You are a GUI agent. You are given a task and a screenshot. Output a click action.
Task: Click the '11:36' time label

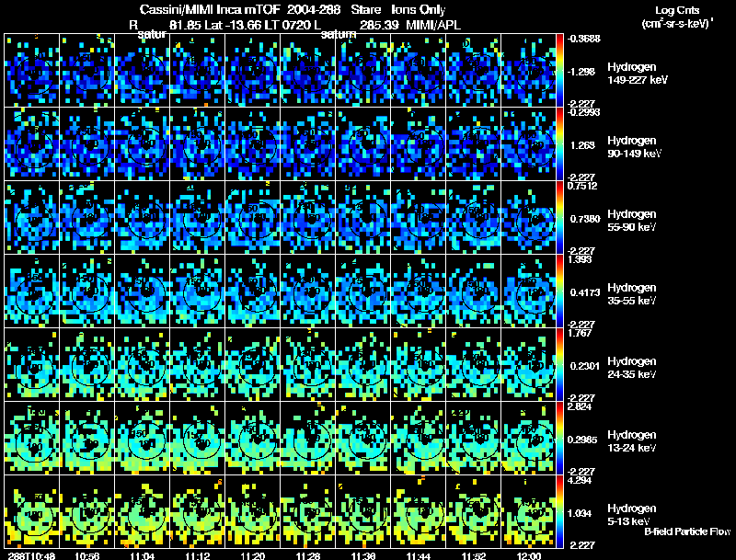363,555
